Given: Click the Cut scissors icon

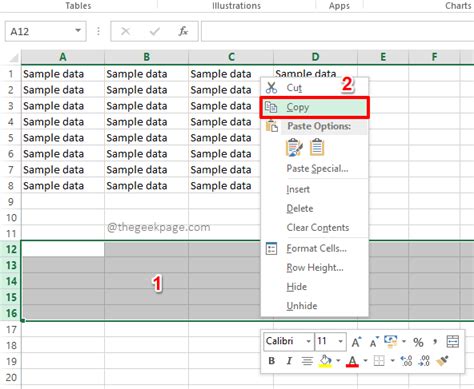Looking at the screenshot, I should (271, 88).
